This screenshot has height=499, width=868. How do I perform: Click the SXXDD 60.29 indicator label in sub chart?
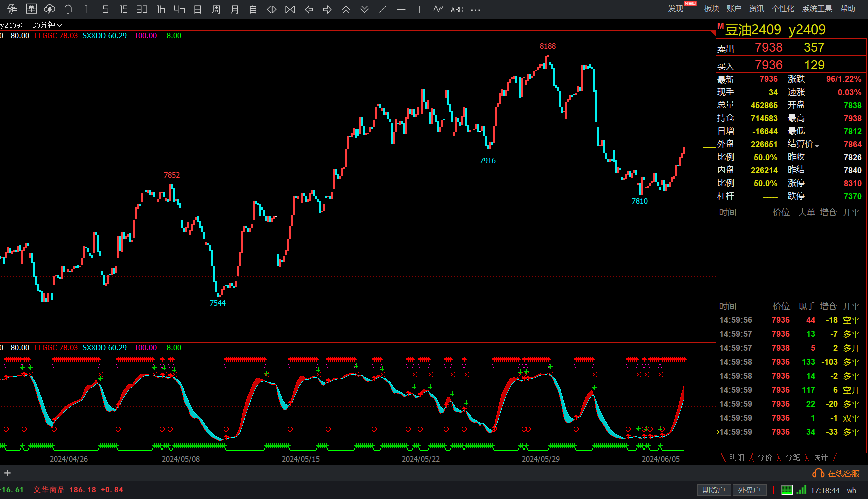click(104, 348)
